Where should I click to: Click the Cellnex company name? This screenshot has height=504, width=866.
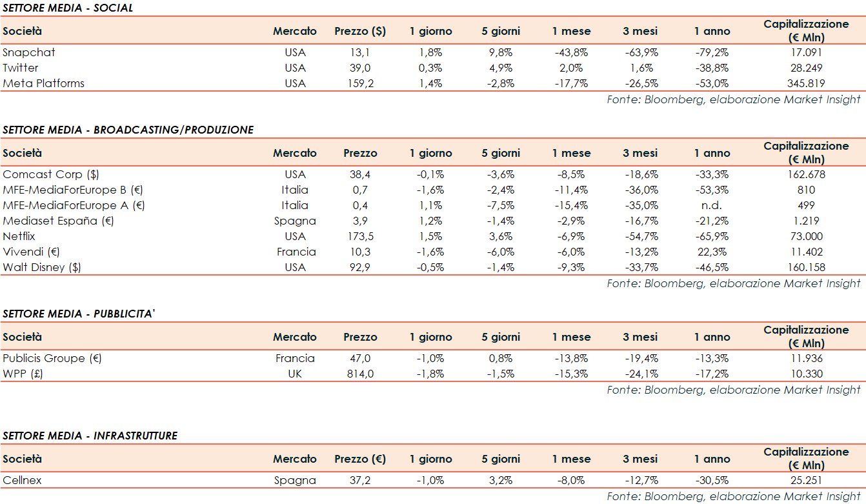pyautogui.click(x=23, y=480)
